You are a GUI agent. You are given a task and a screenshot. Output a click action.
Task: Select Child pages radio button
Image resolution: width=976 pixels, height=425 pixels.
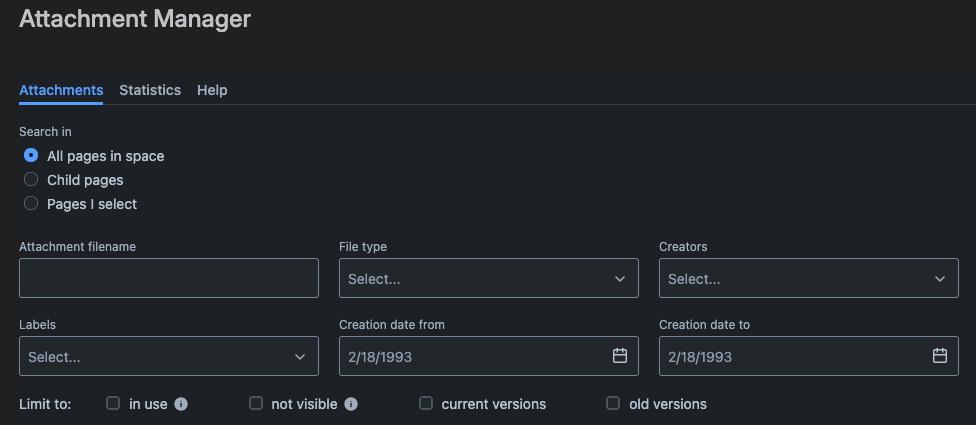click(x=31, y=180)
